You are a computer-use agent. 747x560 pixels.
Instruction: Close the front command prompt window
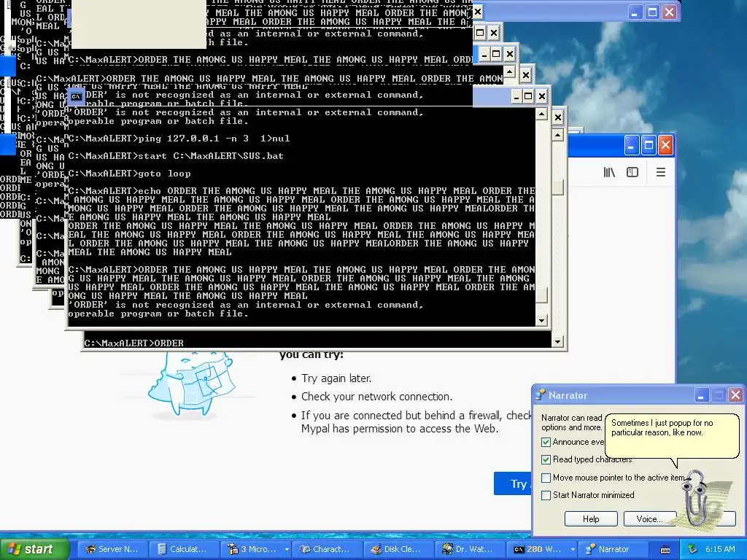542,97
